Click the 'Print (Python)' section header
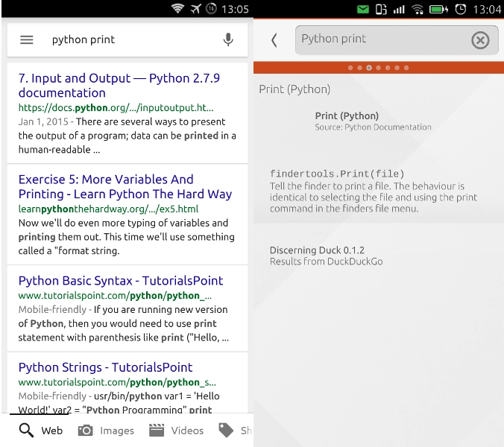This screenshot has height=447, width=504. (294, 89)
